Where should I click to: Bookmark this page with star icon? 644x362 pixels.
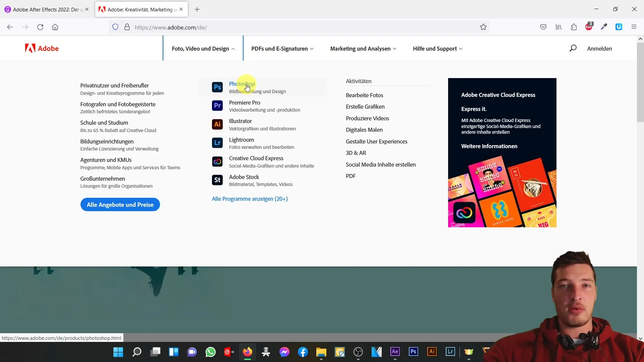[x=483, y=27]
